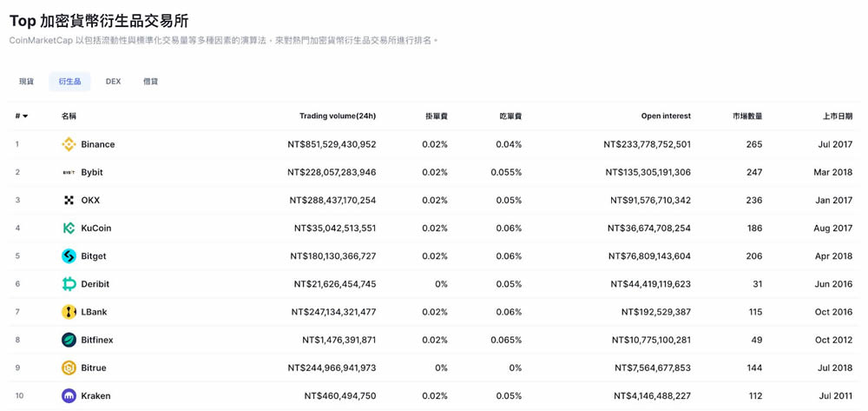
Task: Sort by 上市日期 column header
Action: click(838, 116)
